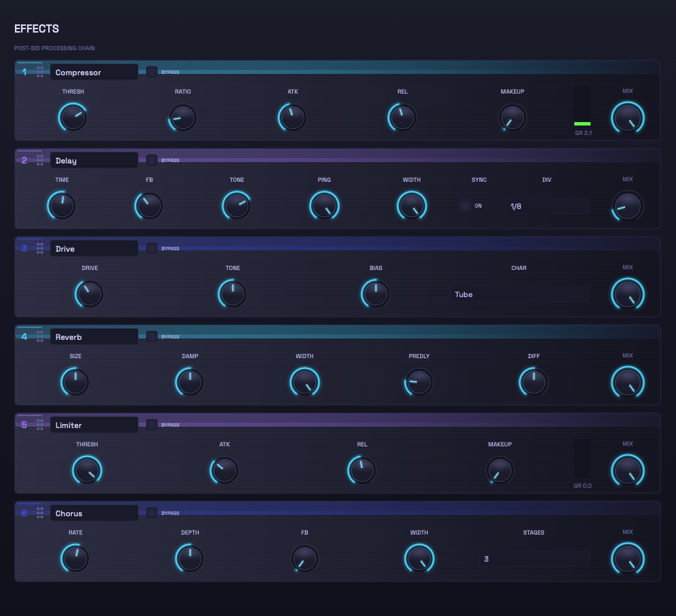Click the Reverb PREDLY knob

419,382
